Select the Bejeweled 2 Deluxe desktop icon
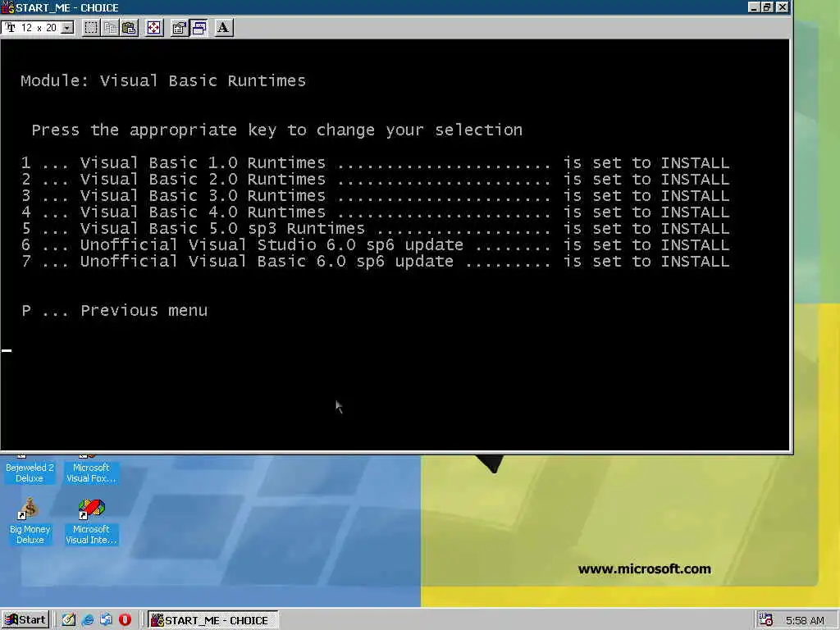The height and width of the screenshot is (630, 840). [30, 470]
